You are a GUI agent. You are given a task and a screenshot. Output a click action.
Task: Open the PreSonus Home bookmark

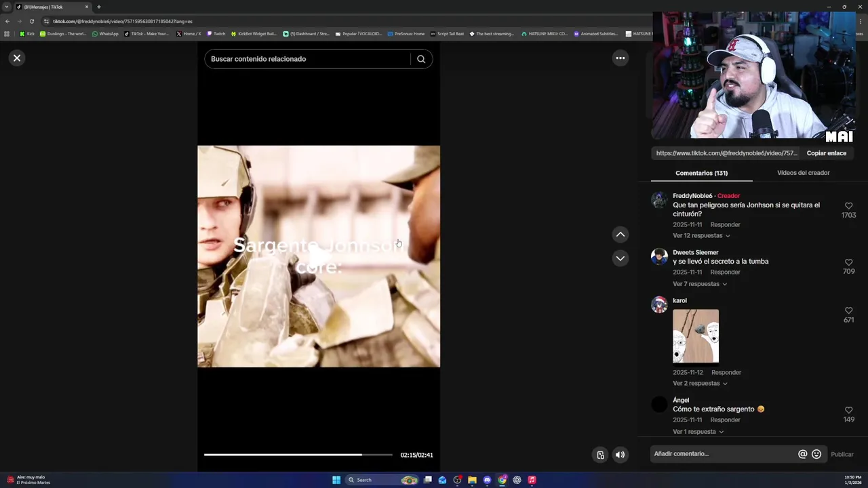(406, 34)
